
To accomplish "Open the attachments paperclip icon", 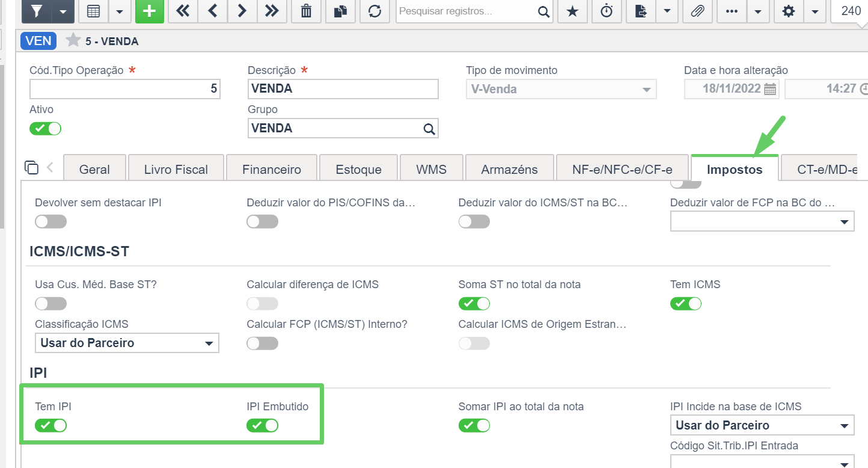I will point(697,11).
